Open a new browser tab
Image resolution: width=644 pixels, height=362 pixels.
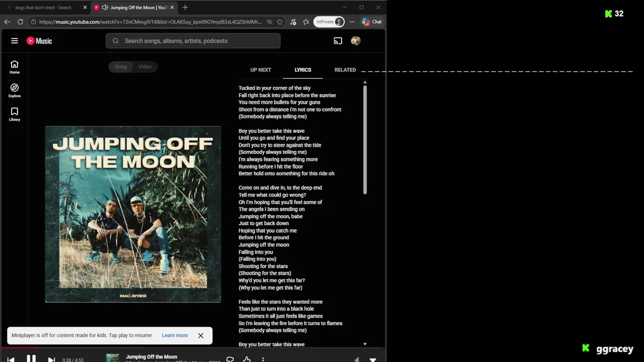(185, 8)
